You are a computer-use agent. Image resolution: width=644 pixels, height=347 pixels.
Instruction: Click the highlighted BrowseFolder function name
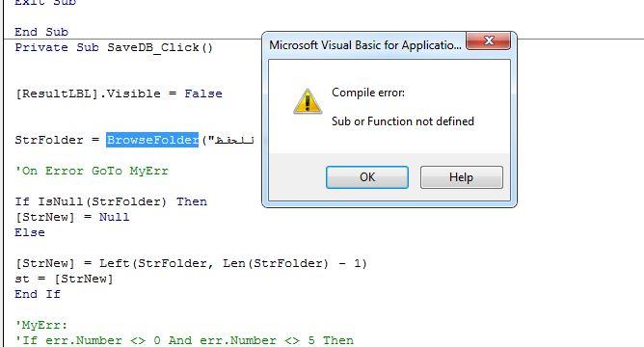click(152, 140)
